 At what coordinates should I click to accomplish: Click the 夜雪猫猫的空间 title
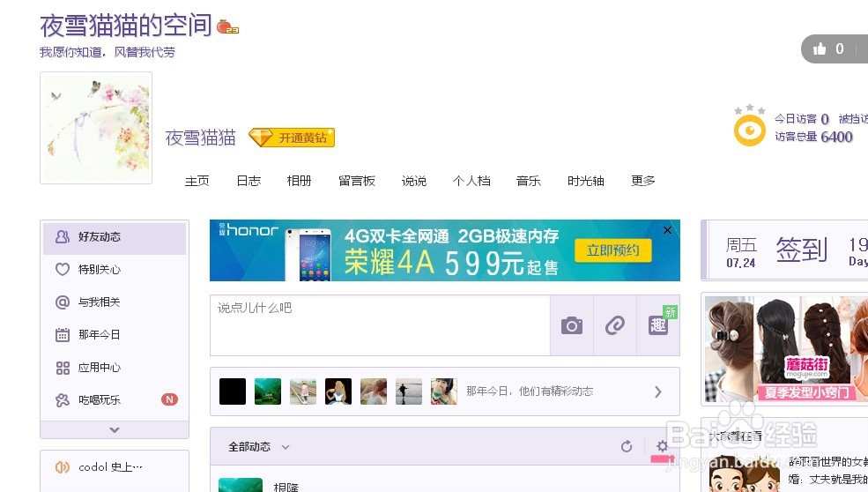click(126, 26)
